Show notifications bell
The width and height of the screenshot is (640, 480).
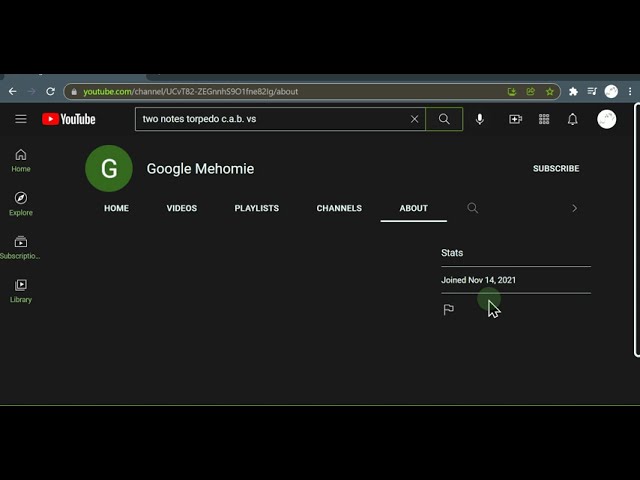(x=573, y=119)
